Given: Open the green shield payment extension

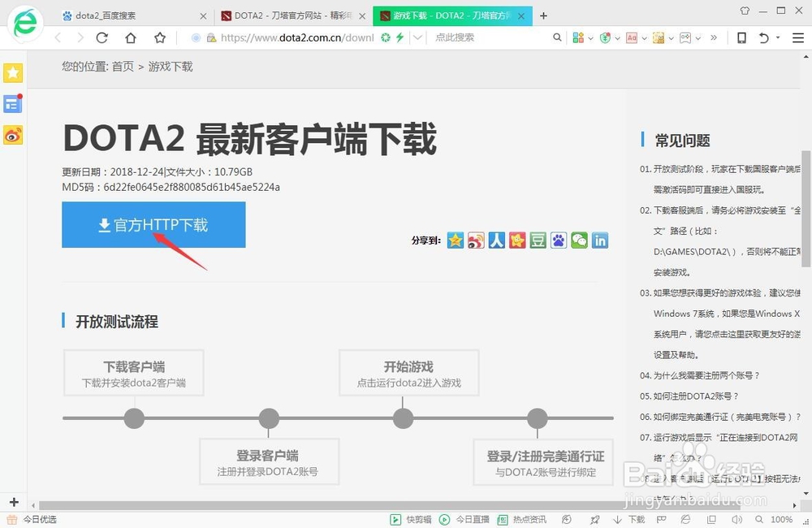Looking at the screenshot, I should click(605, 37).
